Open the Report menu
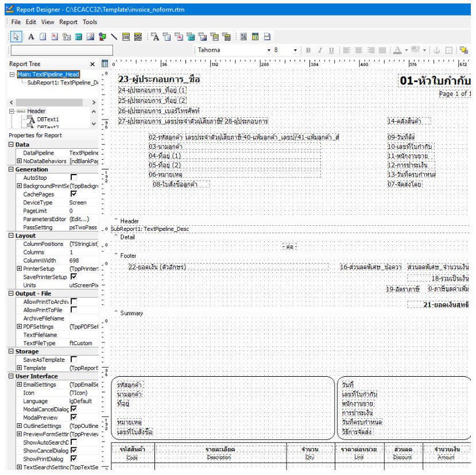The image size is (476, 475). click(x=68, y=22)
